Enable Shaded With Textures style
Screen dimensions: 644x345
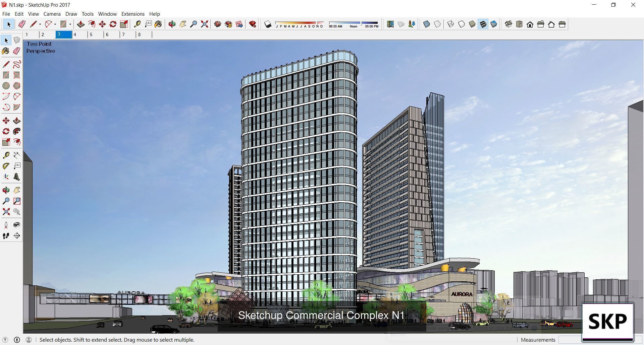click(483, 24)
